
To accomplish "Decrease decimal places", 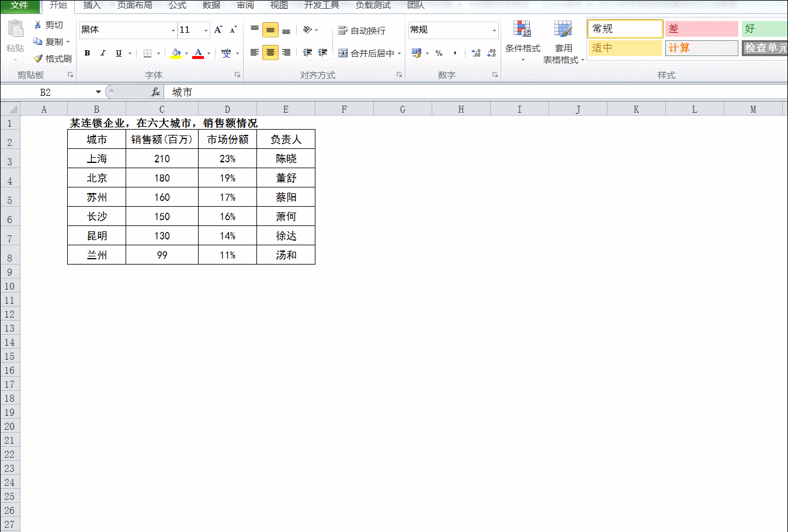I will [x=491, y=53].
